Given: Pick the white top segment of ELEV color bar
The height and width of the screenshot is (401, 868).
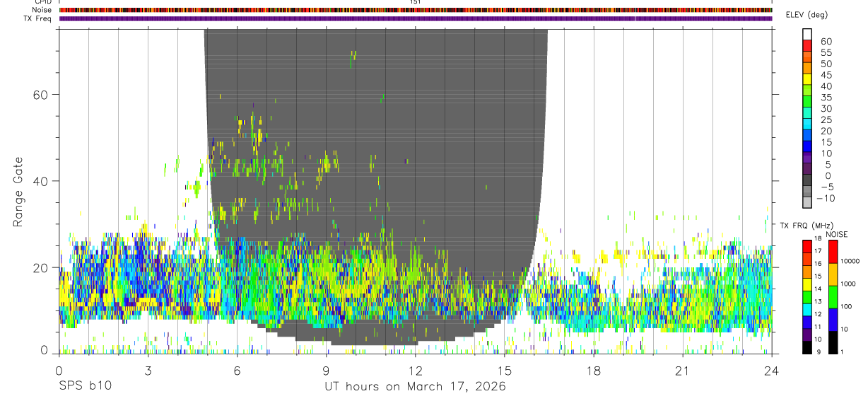Looking at the screenshot, I should pos(807,34).
